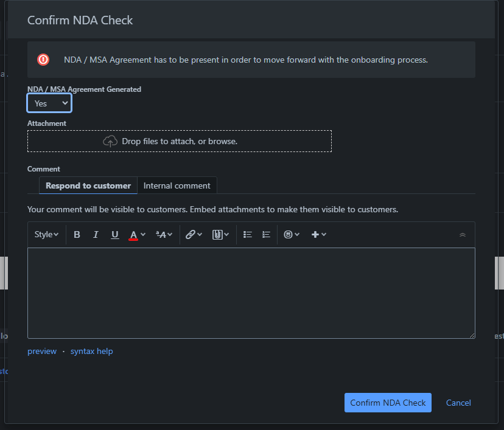
Task: Open syntax help link
Action: [x=91, y=352]
